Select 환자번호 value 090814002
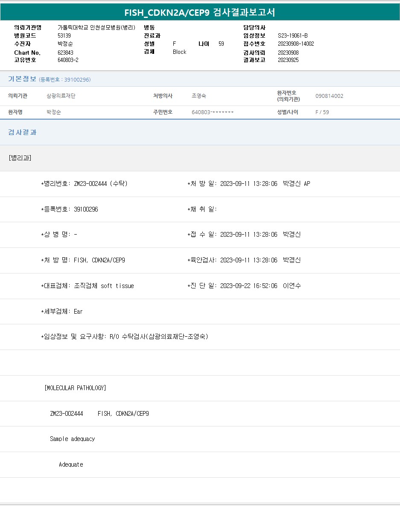 tap(329, 96)
